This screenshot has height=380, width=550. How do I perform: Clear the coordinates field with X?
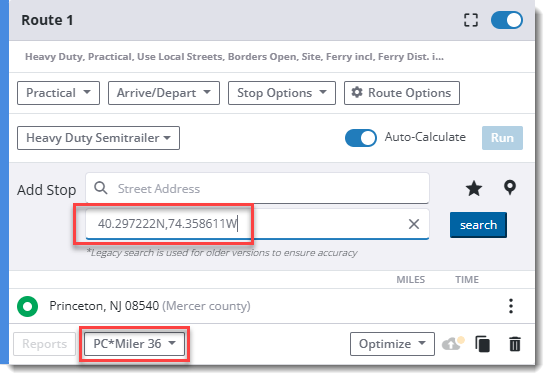click(x=414, y=224)
